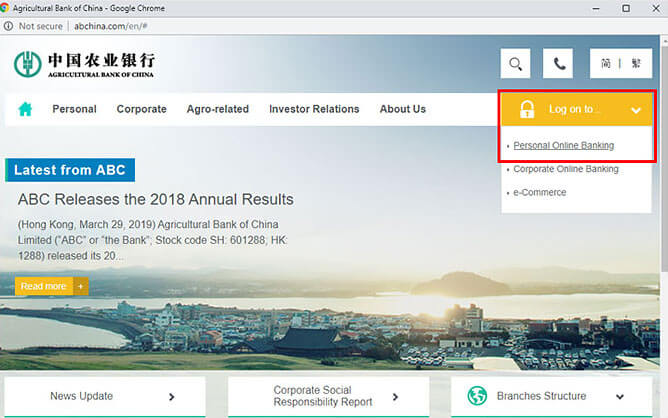Open the search magnifier icon
668x418 pixels.
coord(515,64)
